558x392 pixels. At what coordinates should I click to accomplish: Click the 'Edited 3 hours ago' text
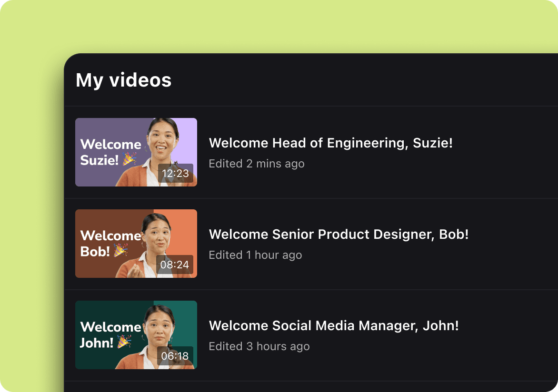click(259, 346)
